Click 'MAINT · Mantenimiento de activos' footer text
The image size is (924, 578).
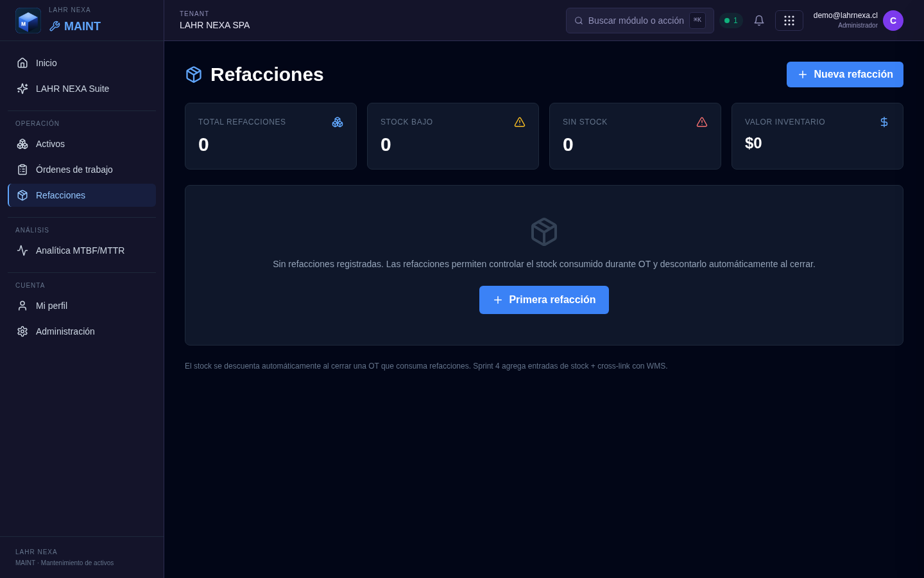[64, 563]
